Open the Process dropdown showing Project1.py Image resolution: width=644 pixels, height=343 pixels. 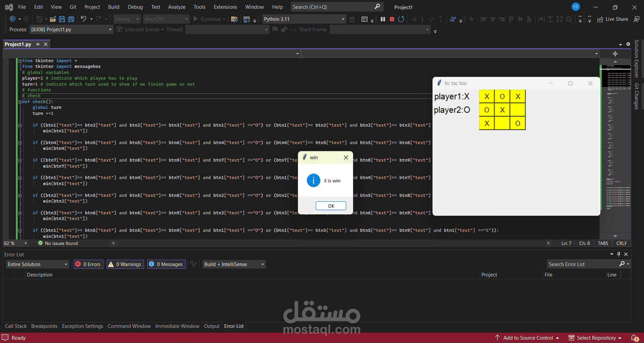tap(110, 30)
